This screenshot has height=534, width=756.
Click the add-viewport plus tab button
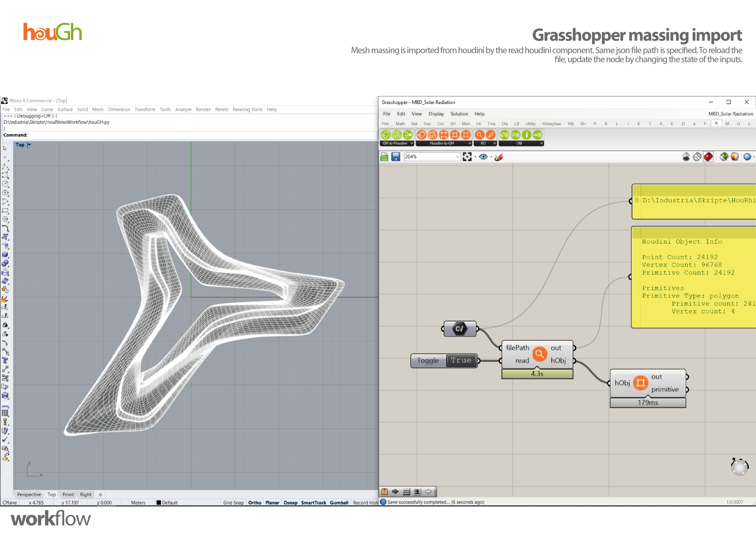[100, 495]
